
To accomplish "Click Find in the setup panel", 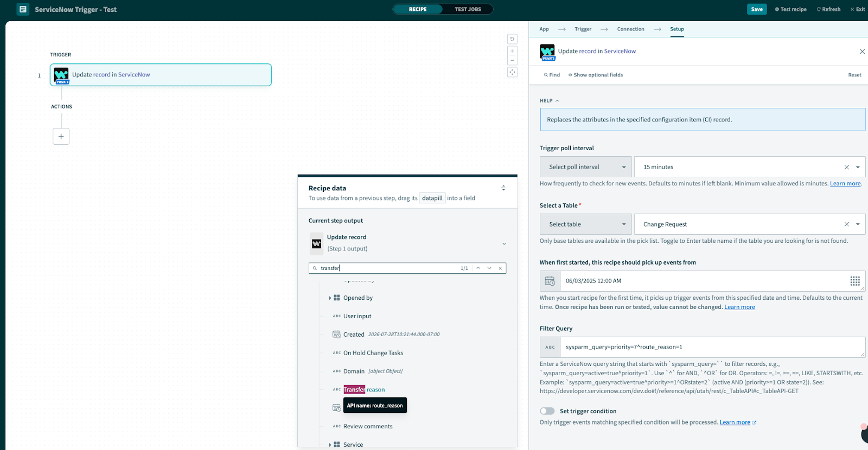I will (552, 75).
